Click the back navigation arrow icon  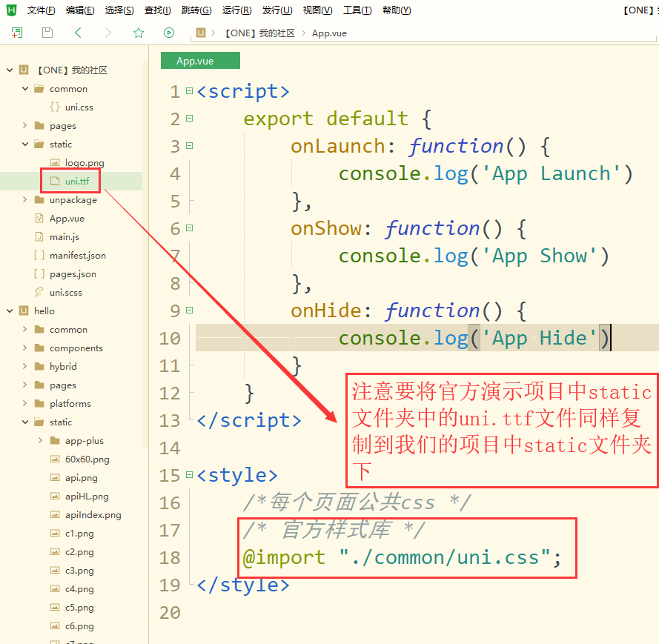(x=77, y=33)
